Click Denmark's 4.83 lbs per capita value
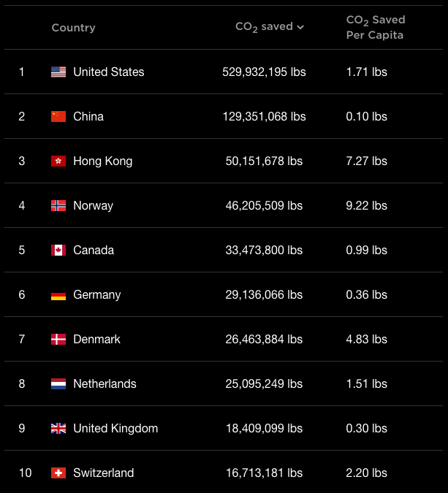This screenshot has width=448, height=493. click(x=367, y=339)
